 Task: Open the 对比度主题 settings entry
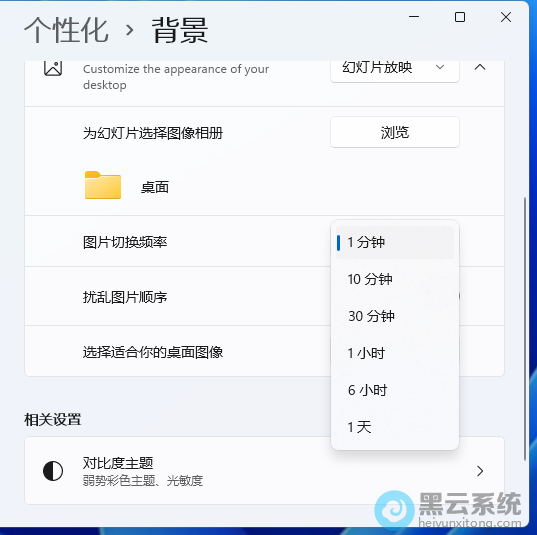click(264, 470)
